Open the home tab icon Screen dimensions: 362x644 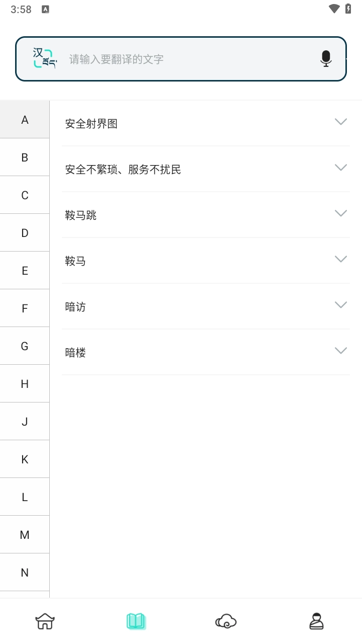(x=45, y=621)
